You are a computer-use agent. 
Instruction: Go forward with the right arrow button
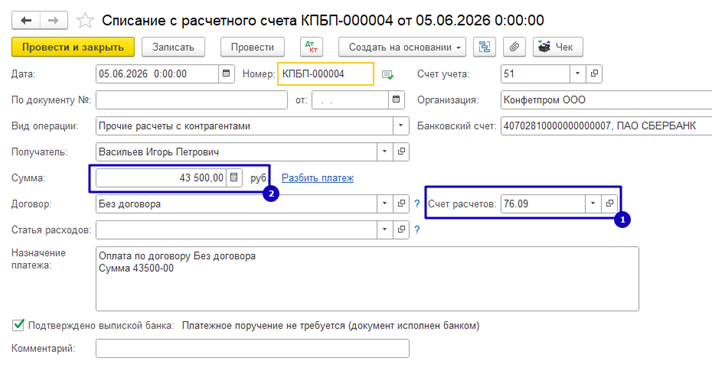click(x=53, y=20)
